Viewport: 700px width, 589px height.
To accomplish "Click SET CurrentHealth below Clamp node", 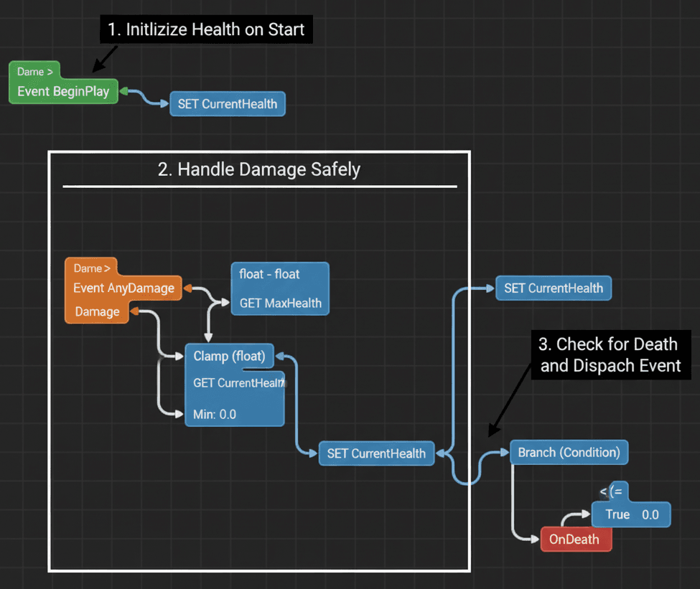I will (x=375, y=453).
